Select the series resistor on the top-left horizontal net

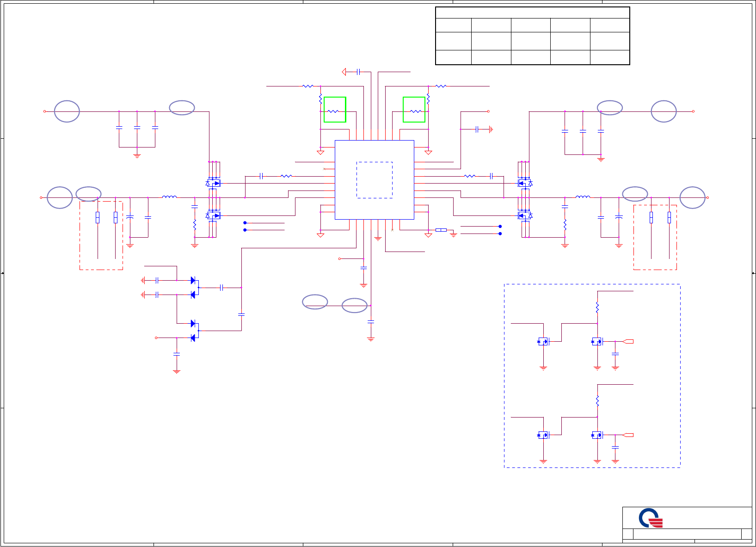[308, 86]
